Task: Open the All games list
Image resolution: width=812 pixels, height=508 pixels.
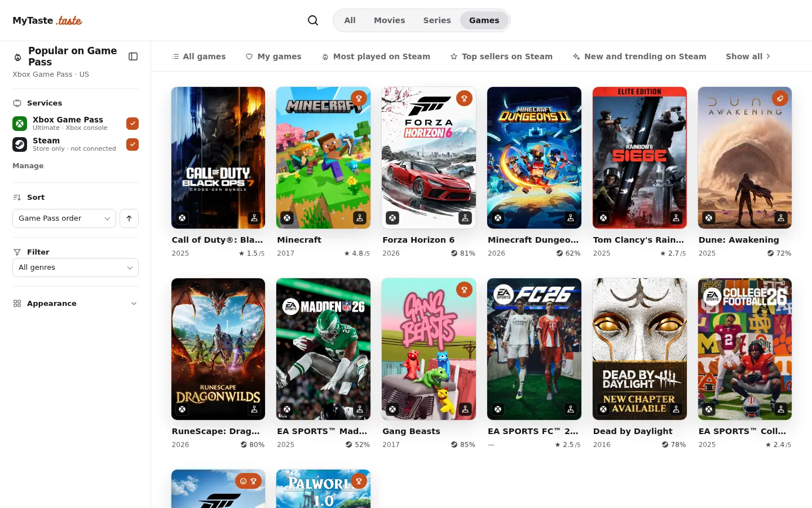Action: pyautogui.click(x=198, y=56)
